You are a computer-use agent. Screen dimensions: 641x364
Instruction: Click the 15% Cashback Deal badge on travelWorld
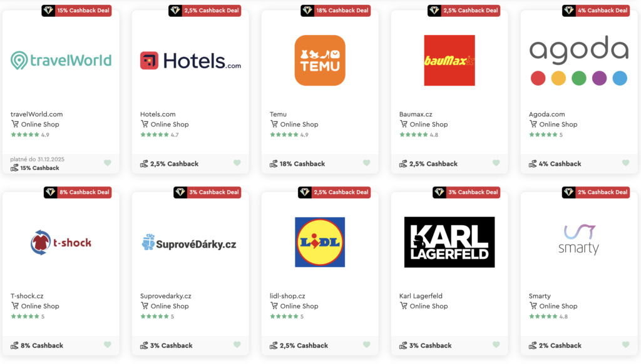point(76,11)
